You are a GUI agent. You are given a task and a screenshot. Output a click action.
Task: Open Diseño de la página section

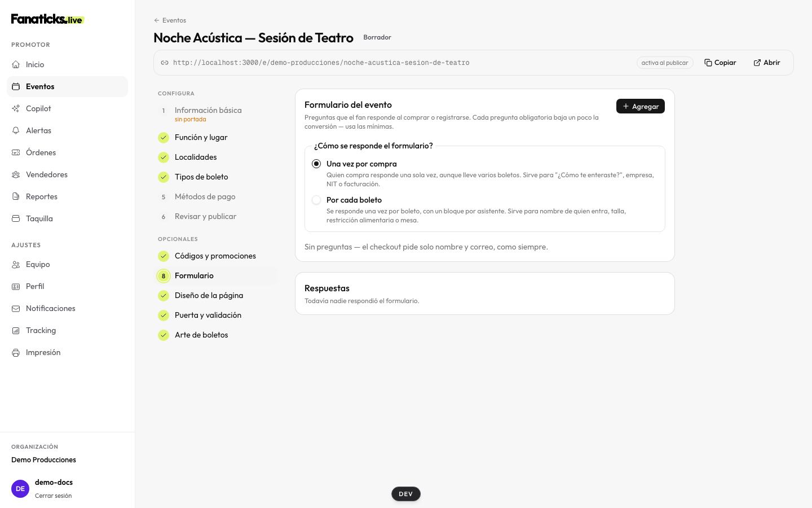[x=217, y=295]
